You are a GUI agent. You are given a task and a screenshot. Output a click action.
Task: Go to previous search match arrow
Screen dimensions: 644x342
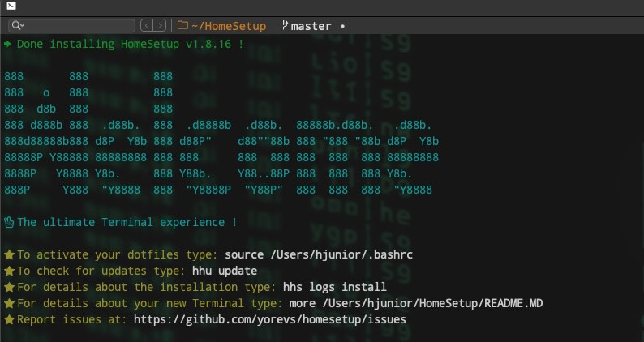click(x=147, y=25)
